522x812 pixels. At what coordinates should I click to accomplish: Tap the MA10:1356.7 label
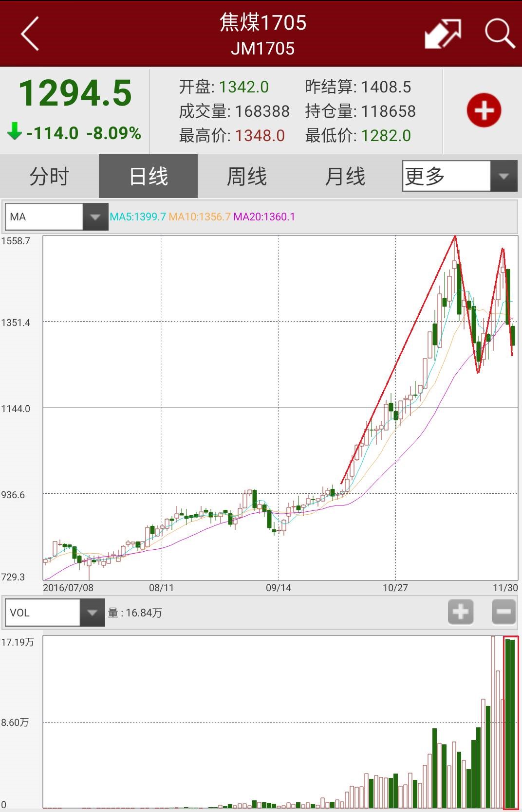coord(199,217)
